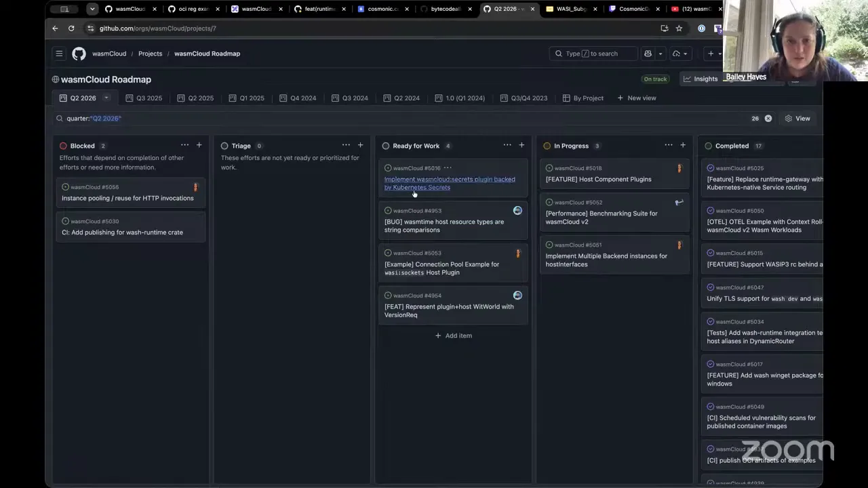The width and height of the screenshot is (868, 488).
Task: Open Benchmarking Suite for wasmCloud v2 issue
Action: [601, 218]
